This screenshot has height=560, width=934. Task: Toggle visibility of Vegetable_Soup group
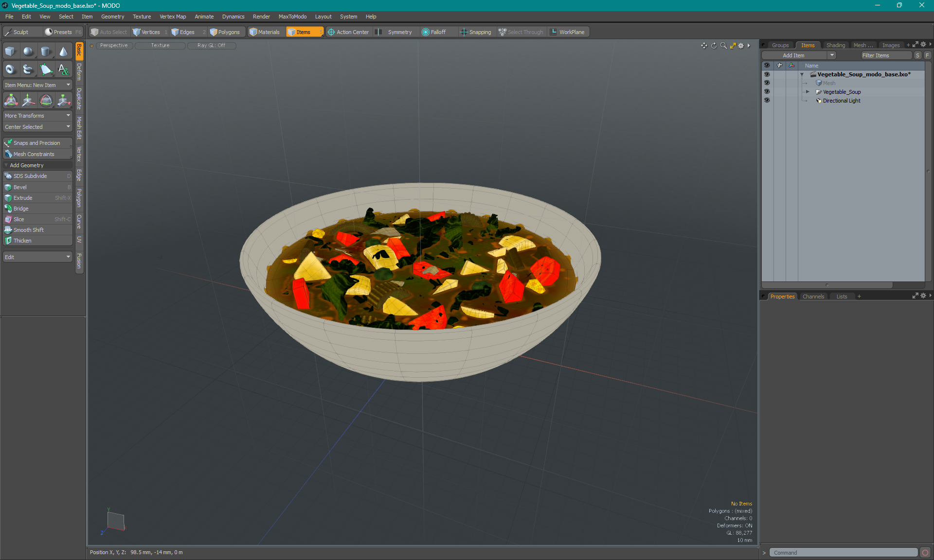(767, 92)
